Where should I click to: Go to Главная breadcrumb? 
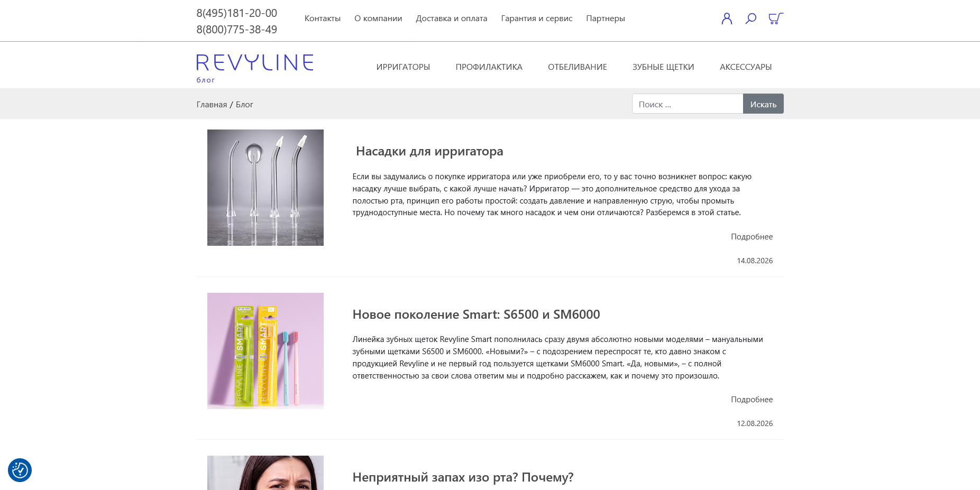point(212,105)
